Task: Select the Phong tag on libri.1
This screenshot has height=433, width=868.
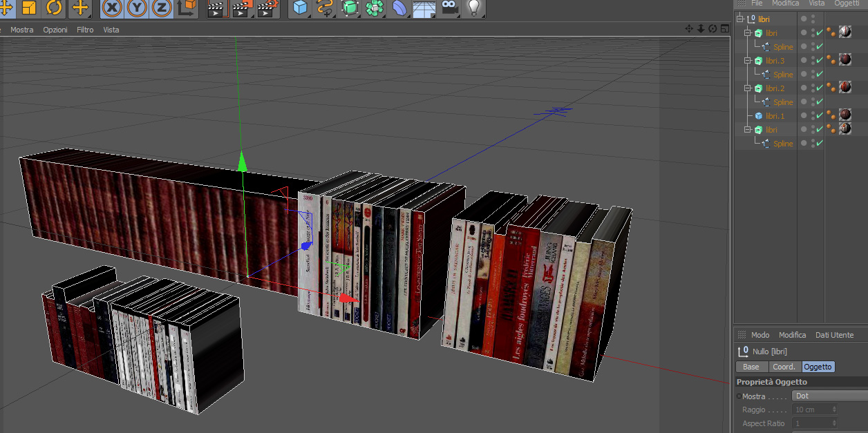Action: tap(831, 115)
